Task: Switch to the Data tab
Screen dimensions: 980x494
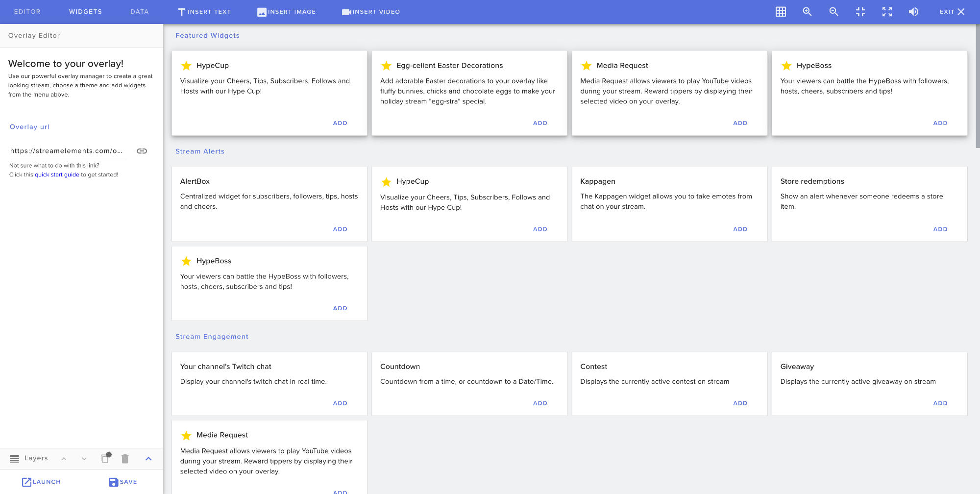Action: [x=140, y=12]
